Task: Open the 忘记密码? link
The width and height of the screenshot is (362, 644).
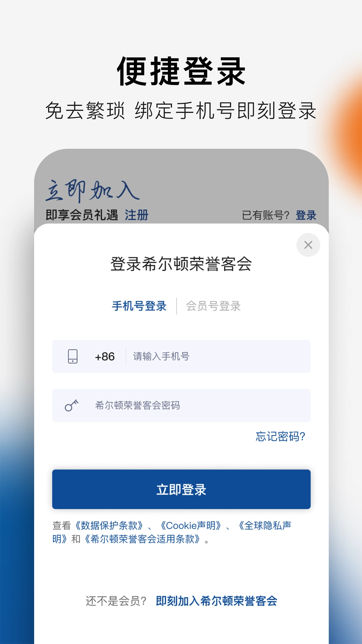Action: point(281,436)
